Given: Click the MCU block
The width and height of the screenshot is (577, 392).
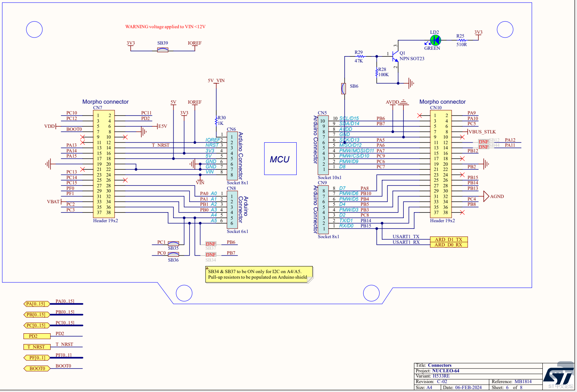Looking at the screenshot, I should [x=280, y=159].
